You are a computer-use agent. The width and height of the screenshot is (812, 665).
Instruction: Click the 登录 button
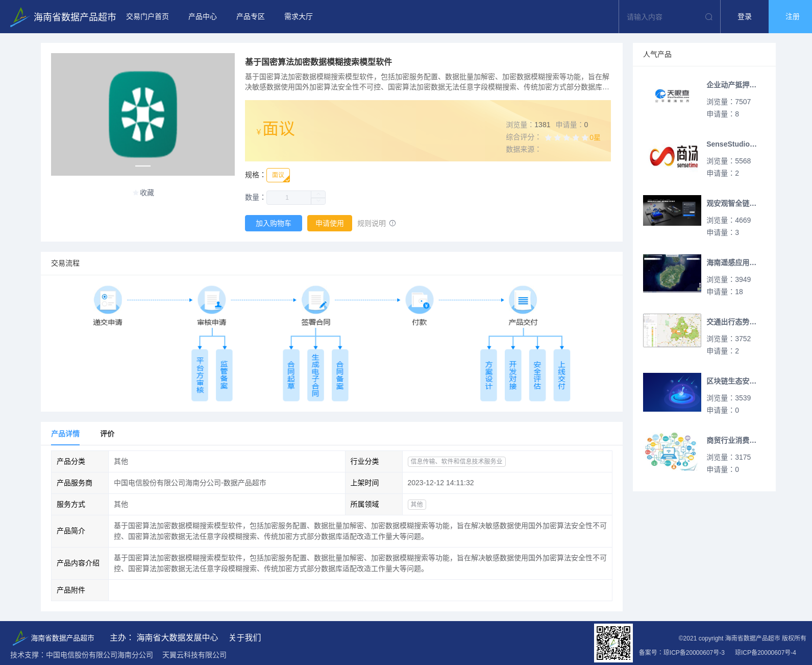tap(745, 17)
